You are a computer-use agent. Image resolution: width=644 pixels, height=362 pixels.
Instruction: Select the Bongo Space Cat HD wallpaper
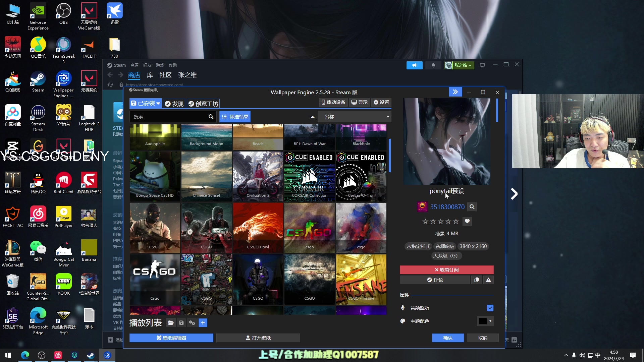(155, 176)
